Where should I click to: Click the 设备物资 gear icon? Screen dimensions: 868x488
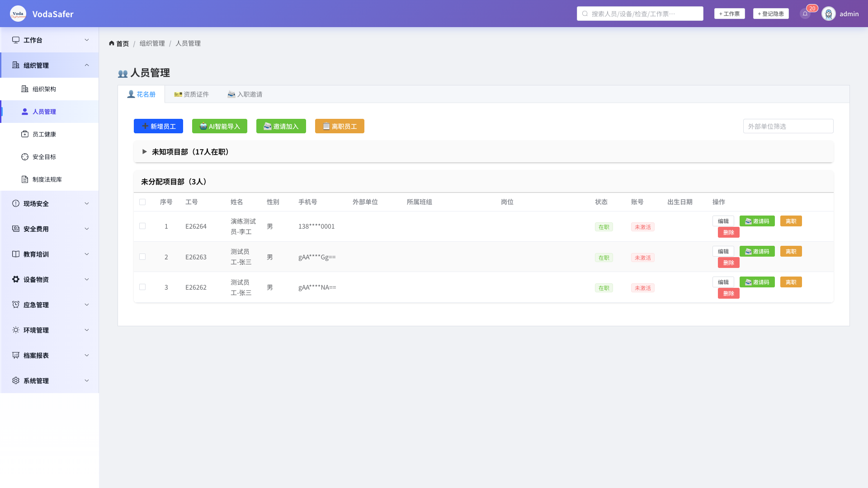16,279
